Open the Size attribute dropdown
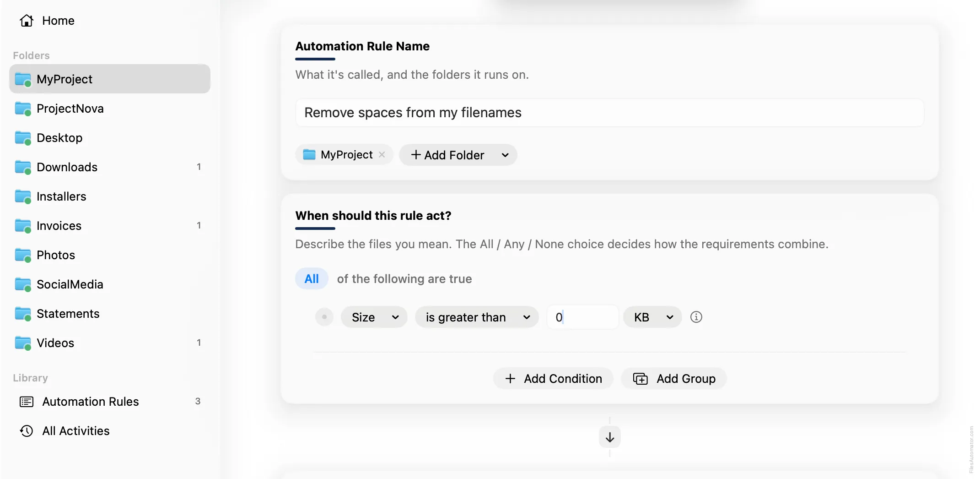980x479 pixels. click(374, 317)
